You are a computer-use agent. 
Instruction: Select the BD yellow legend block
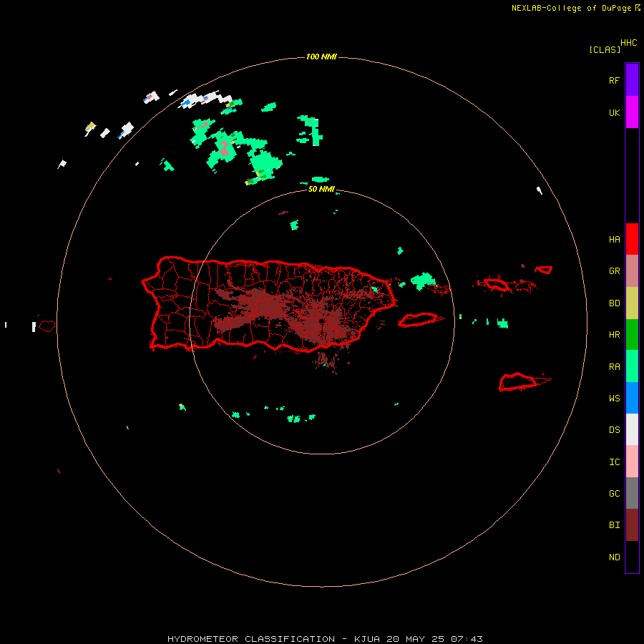pyautogui.click(x=632, y=303)
